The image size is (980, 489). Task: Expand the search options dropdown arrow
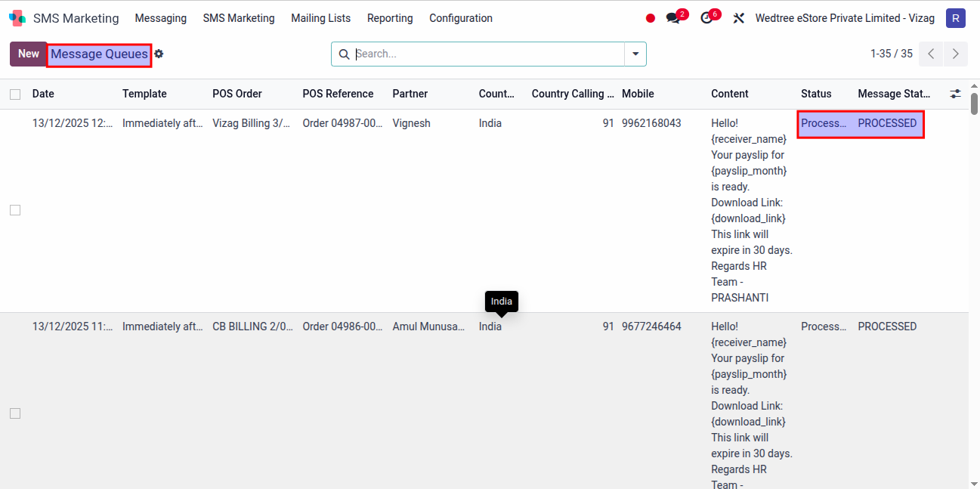click(x=635, y=54)
